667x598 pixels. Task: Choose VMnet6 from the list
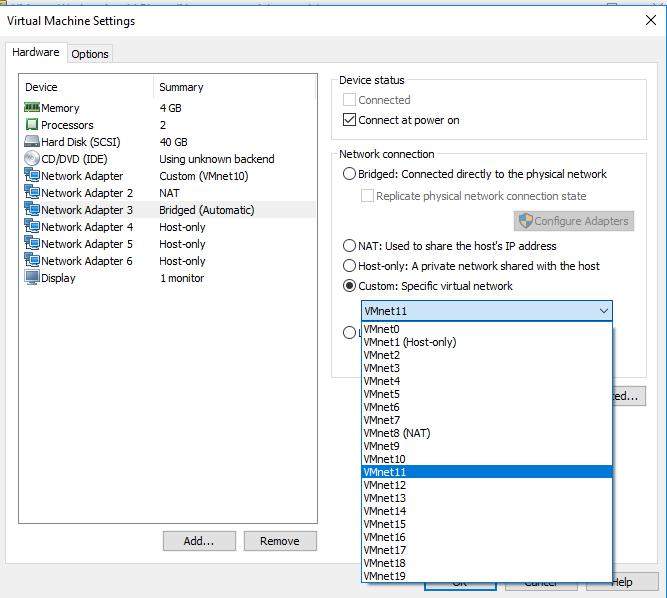pos(487,407)
